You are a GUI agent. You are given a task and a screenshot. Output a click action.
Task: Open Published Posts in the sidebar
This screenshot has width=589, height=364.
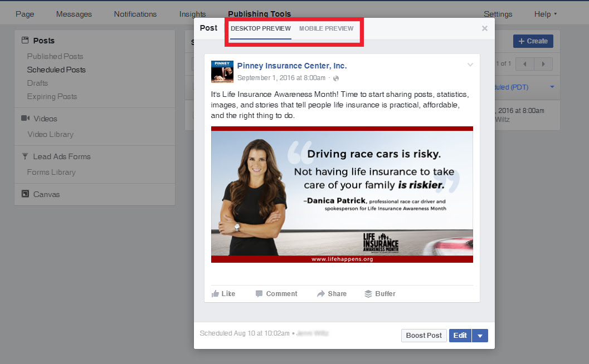55,56
